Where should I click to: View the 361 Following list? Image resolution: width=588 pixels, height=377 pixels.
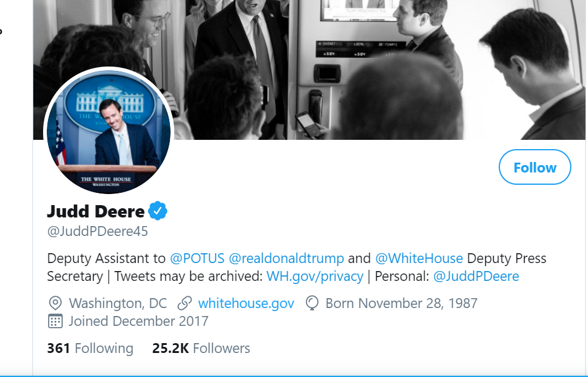pos(90,349)
